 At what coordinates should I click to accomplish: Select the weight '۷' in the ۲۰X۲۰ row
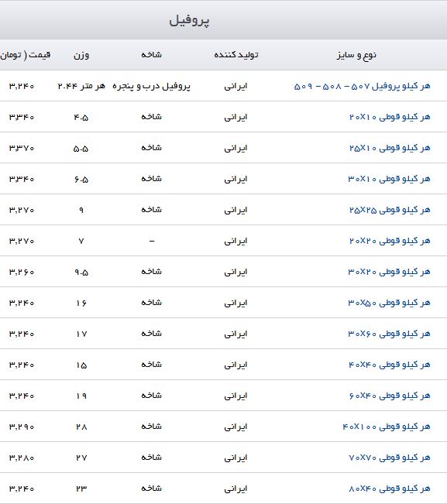[81, 241]
